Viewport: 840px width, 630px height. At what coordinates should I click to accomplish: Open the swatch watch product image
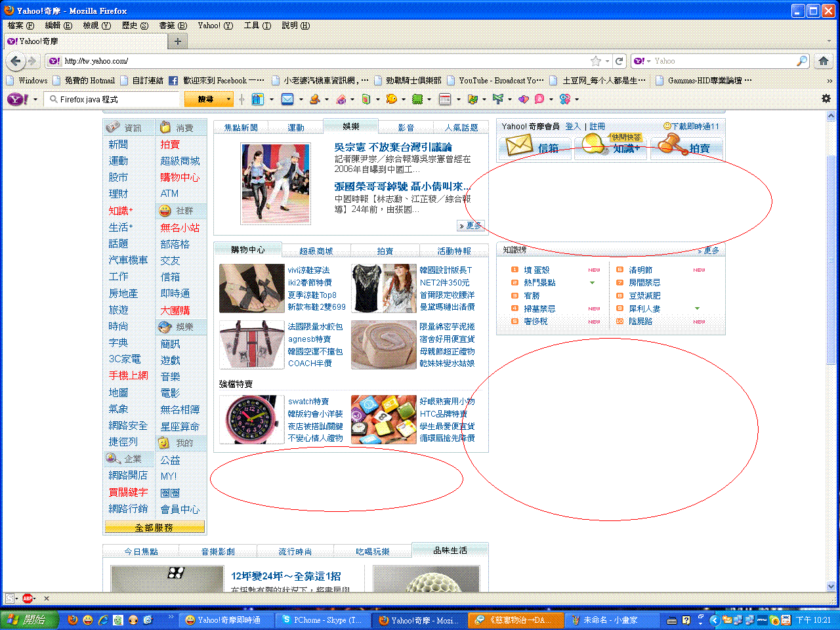click(251, 419)
